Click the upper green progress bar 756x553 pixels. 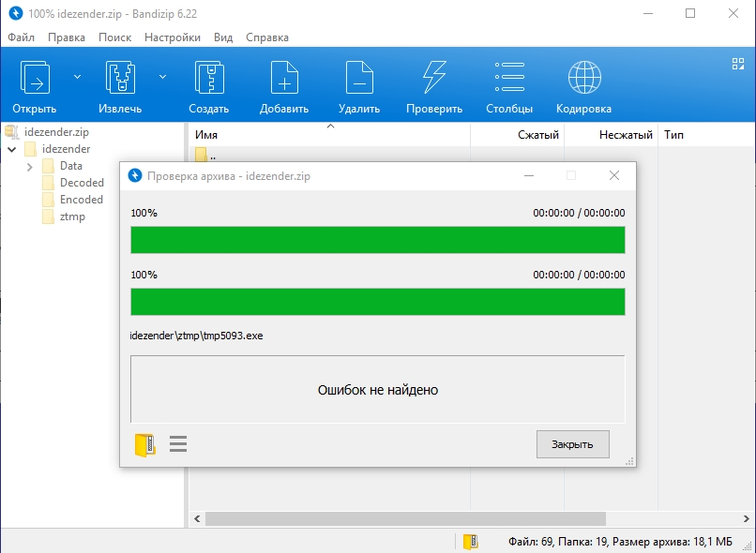tap(378, 240)
